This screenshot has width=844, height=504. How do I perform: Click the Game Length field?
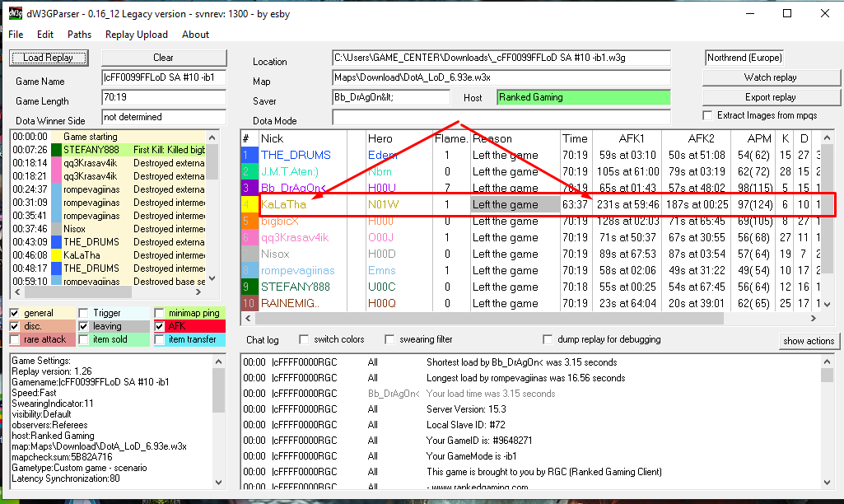(164, 97)
